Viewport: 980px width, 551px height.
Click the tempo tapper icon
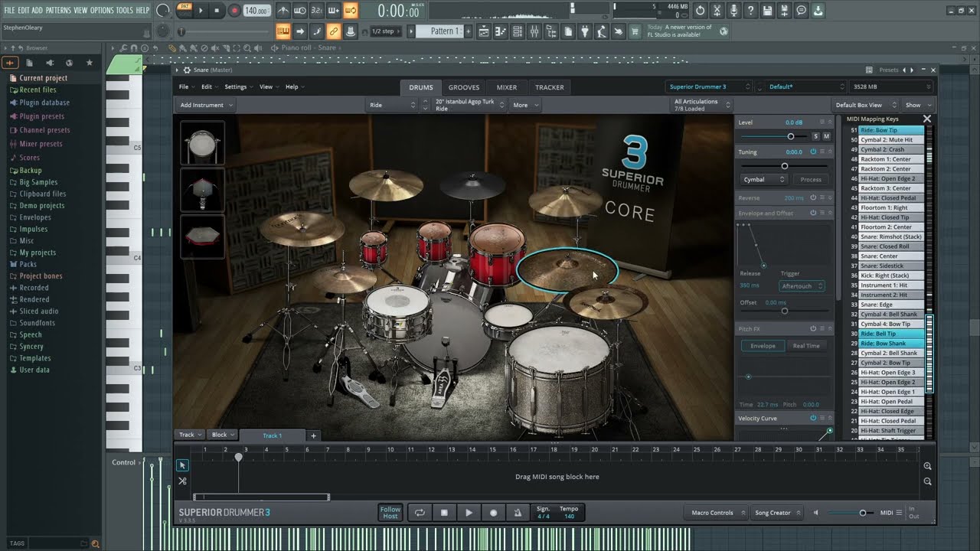tap(602, 31)
